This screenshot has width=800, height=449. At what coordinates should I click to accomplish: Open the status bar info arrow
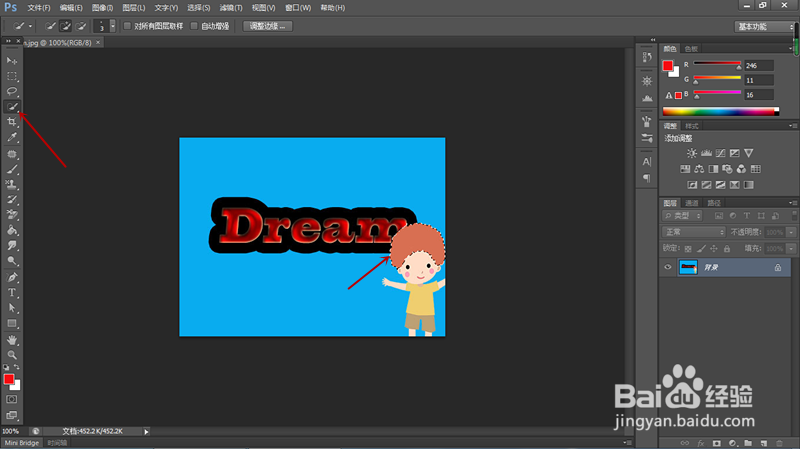click(146, 432)
